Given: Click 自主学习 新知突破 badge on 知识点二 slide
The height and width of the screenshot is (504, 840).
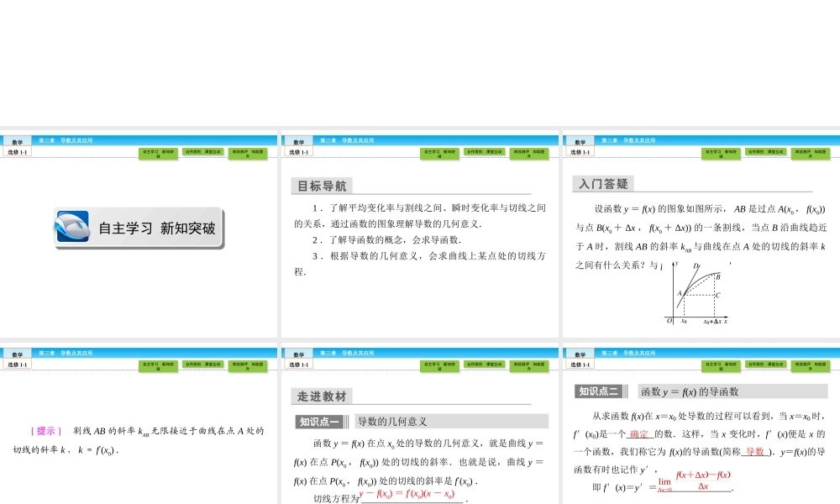Looking at the screenshot, I should point(721,365).
